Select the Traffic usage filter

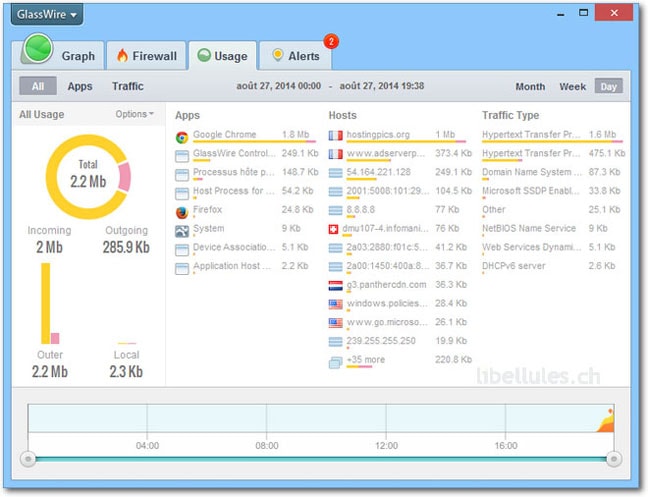click(x=128, y=86)
